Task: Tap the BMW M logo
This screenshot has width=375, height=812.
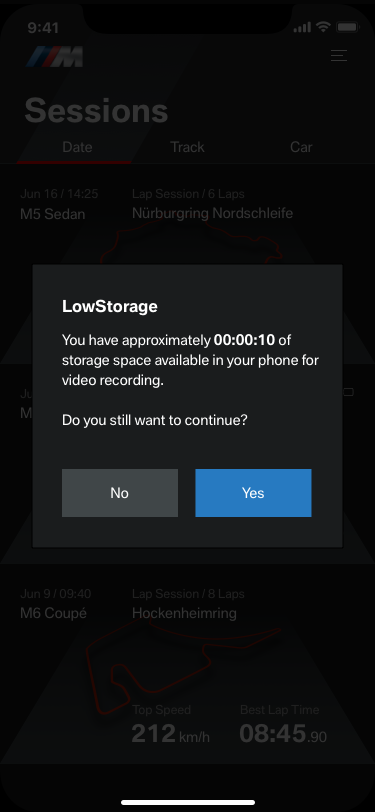Action: [x=55, y=56]
